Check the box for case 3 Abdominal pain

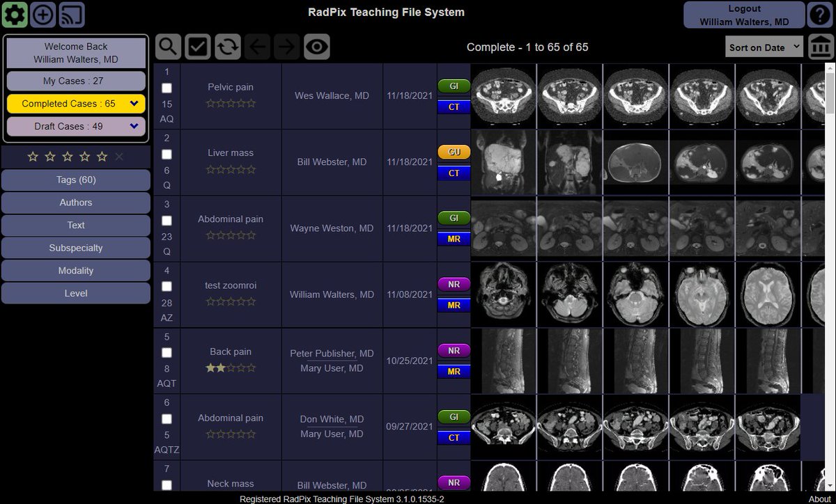167,220
